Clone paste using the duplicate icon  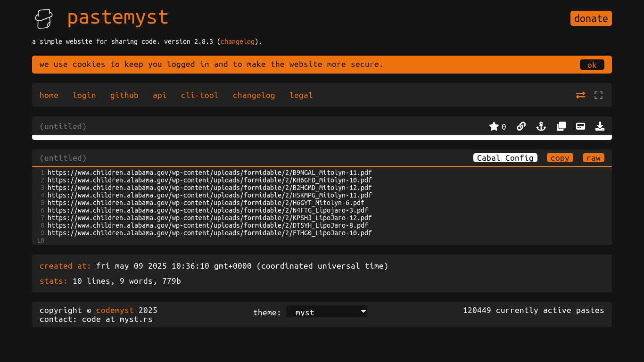561,126
